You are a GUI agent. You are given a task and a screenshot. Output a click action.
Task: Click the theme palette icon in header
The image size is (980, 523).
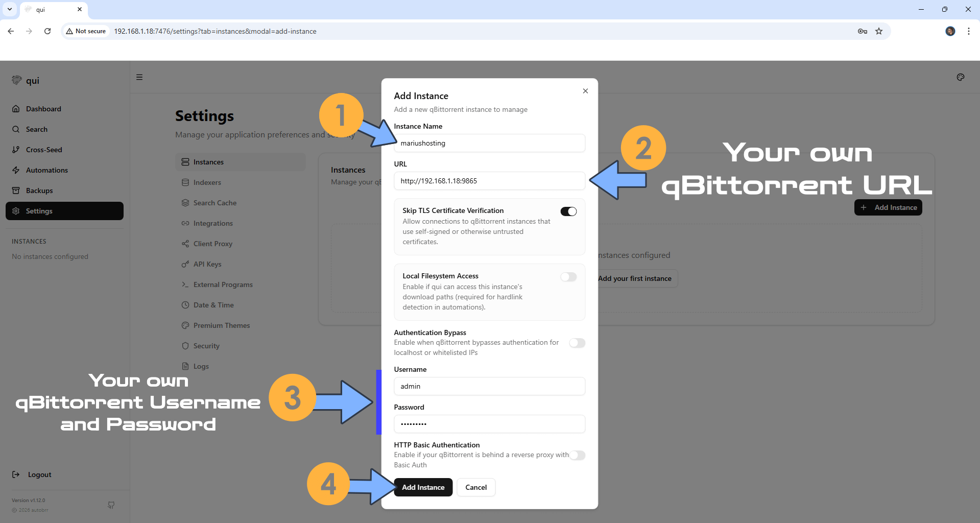click(960, 77)
